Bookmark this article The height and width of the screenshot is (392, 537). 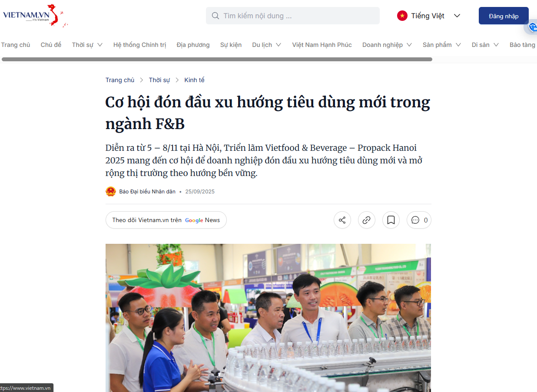(x=391, y=220)
